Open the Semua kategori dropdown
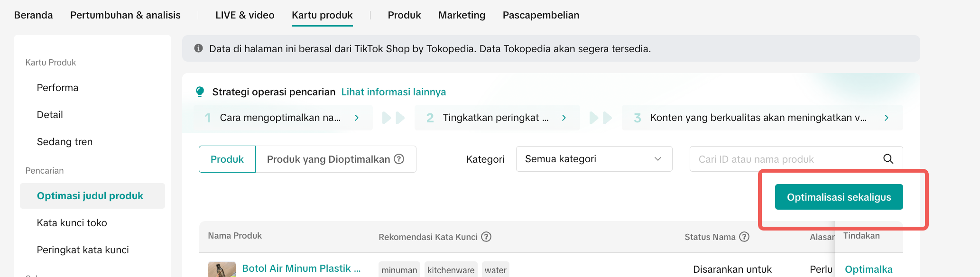980x277 pixels. click(x=594, y=159)
